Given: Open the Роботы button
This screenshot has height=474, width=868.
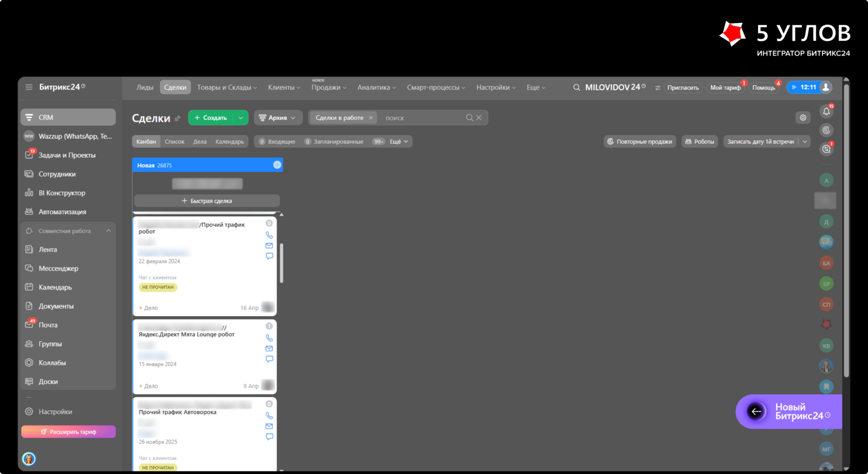Looking at the screenshot, I should point(700,141).
